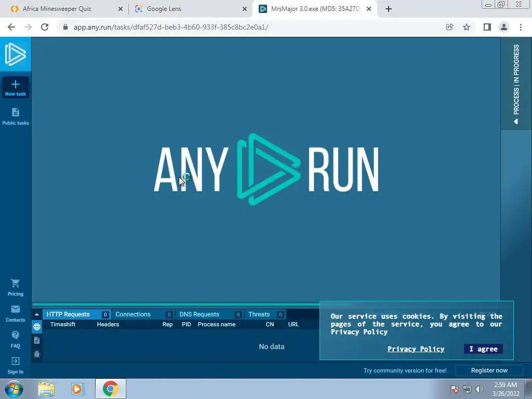Screen dimensions: 532x399
Task: Go back in browser history
Action: tap(11, 27)
